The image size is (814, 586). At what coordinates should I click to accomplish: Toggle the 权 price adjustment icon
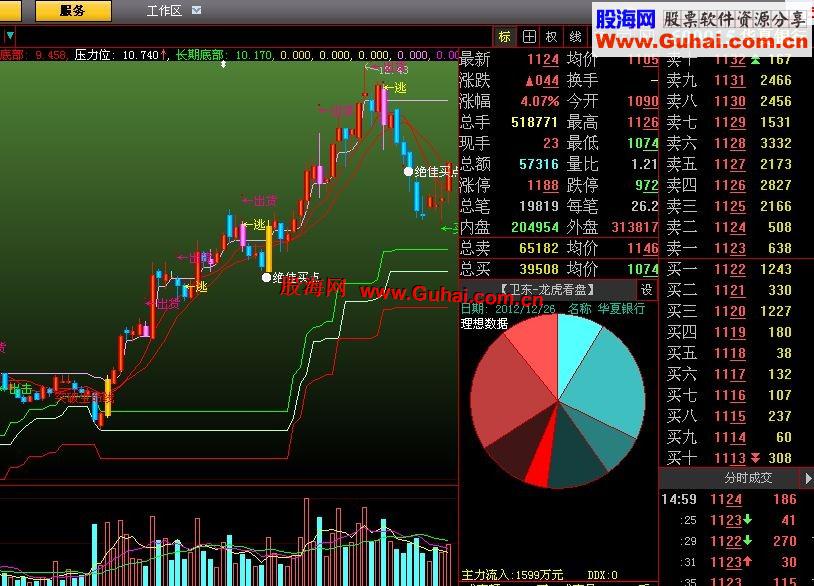pyautogui.click(x=552, y=37)
